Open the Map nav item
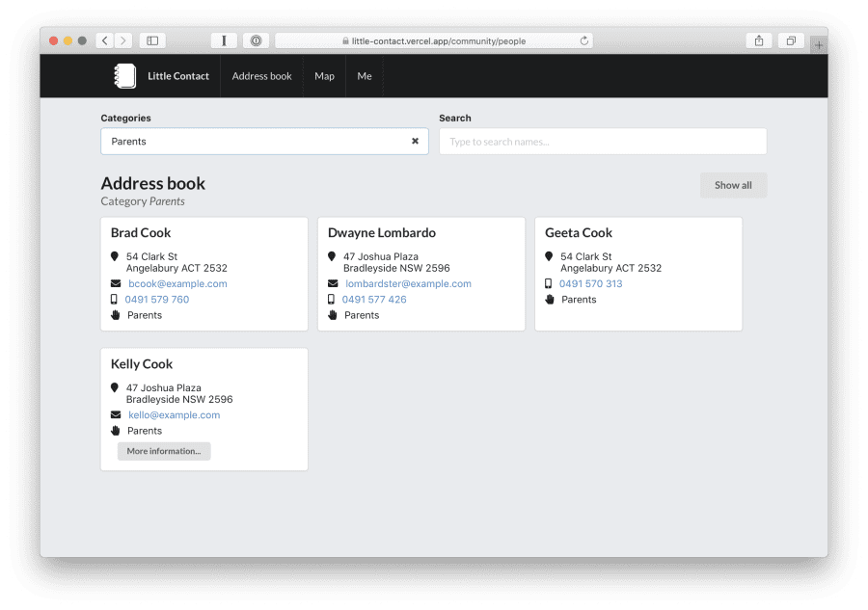Viewport: 868px width, 610px height. pos(324,76)
